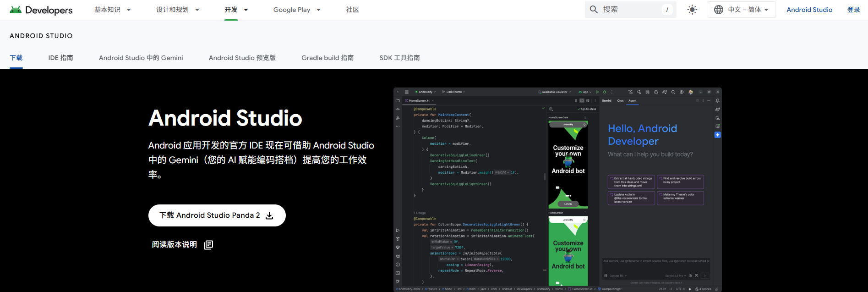Open the Android Studio link in the header
Screen dimensions: 868x292
pyautogui.click(x=809, y=10)
